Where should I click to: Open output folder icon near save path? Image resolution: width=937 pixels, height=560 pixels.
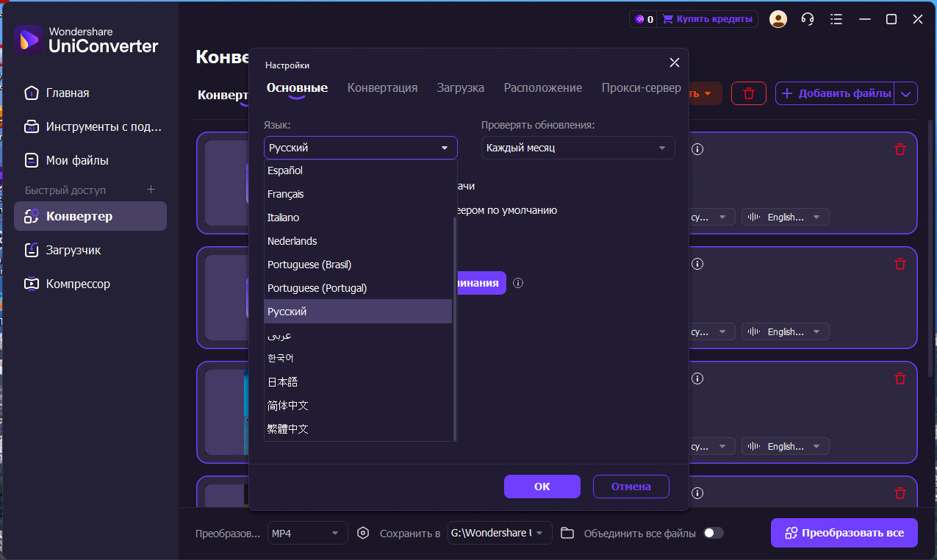tap(567, 534)
